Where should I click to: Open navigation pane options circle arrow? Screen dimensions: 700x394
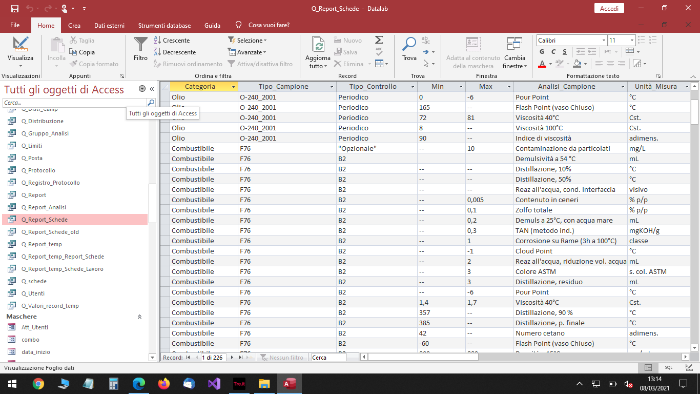pyautogui.click(x=142, y=89)
